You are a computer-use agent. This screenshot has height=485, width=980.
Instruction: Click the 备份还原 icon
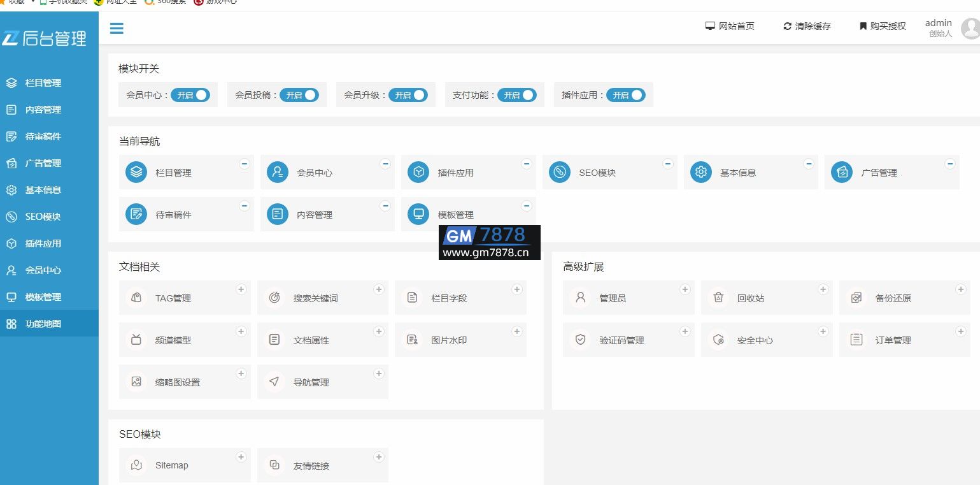coord(856,298)
